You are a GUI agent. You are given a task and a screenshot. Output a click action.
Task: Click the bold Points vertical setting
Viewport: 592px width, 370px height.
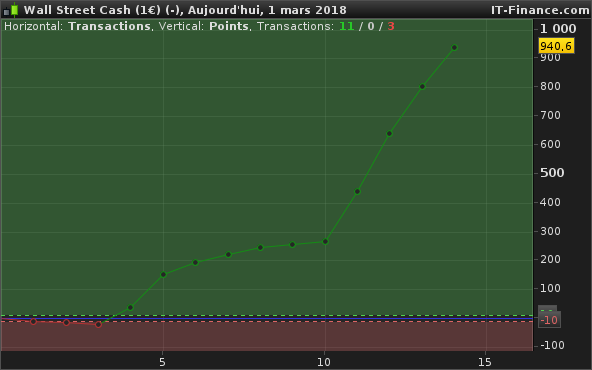(229, 26)
